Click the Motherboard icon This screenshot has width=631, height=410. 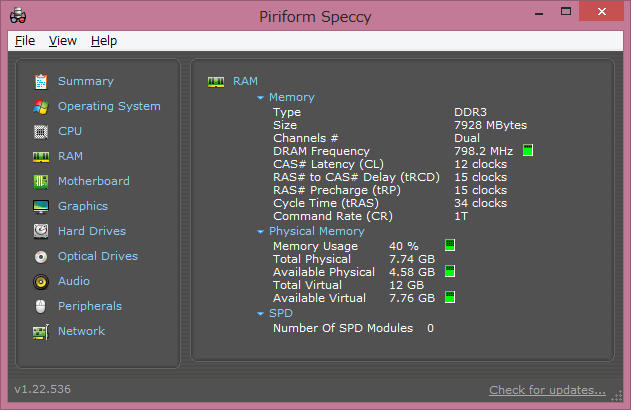tap(41, 181)
